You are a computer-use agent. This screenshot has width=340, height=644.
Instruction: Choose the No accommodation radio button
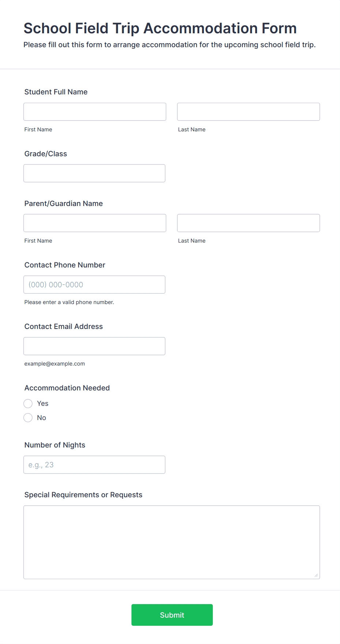(x=28, y=418)
